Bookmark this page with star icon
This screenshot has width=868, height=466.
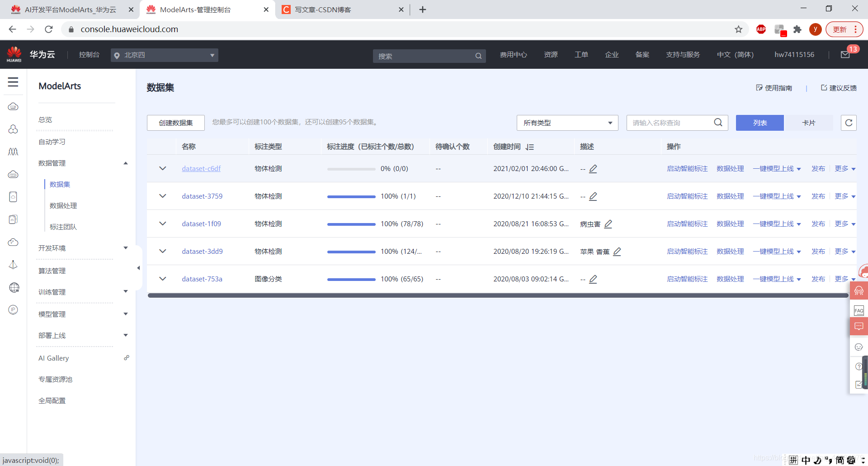click(x=738, y=29)
